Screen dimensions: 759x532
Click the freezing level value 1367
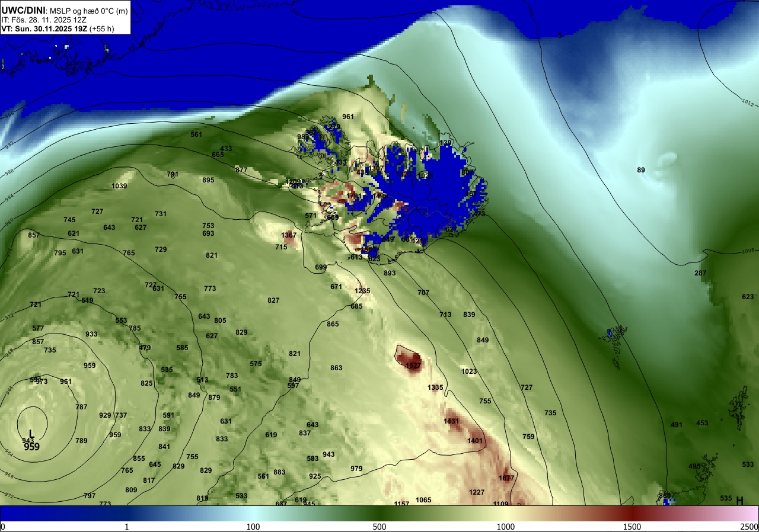[x=289, y=235]
